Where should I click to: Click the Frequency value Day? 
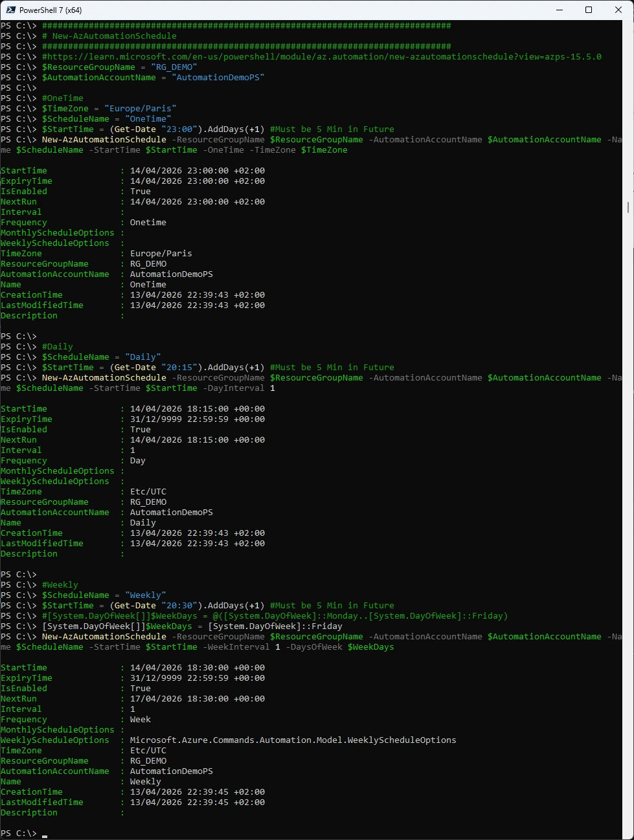tap(137, 461)
